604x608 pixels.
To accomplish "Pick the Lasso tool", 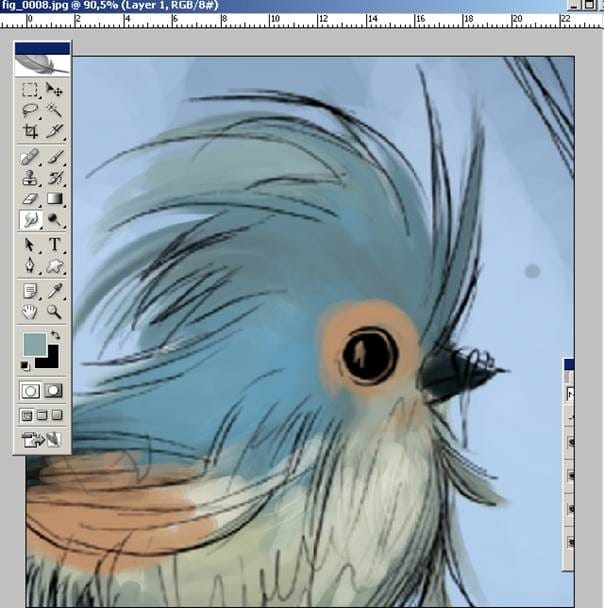I will (x=30, y=111).
